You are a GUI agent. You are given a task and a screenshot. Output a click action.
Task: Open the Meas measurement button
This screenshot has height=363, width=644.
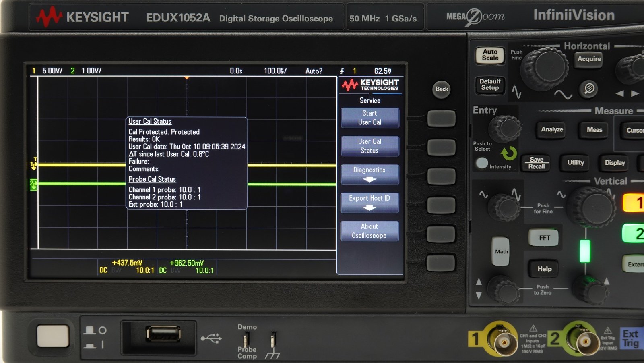coord(594,130)
